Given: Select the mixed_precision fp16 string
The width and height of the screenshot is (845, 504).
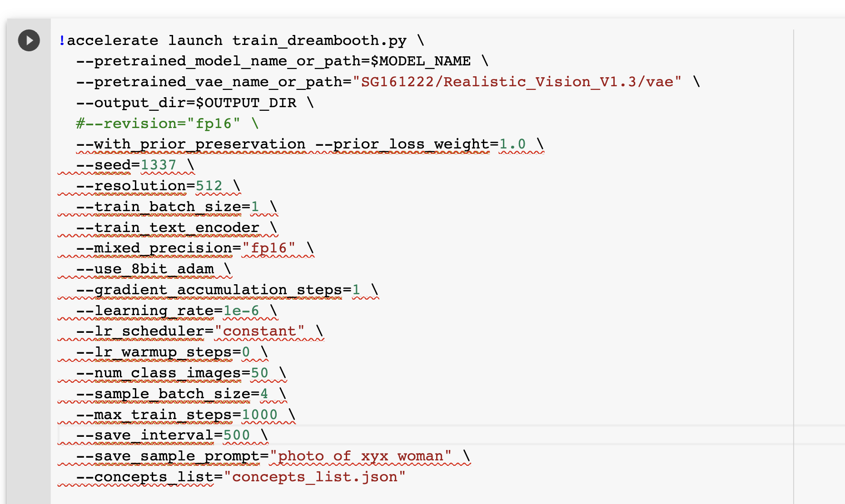Looking at the screenshot, I should point(270,248).
